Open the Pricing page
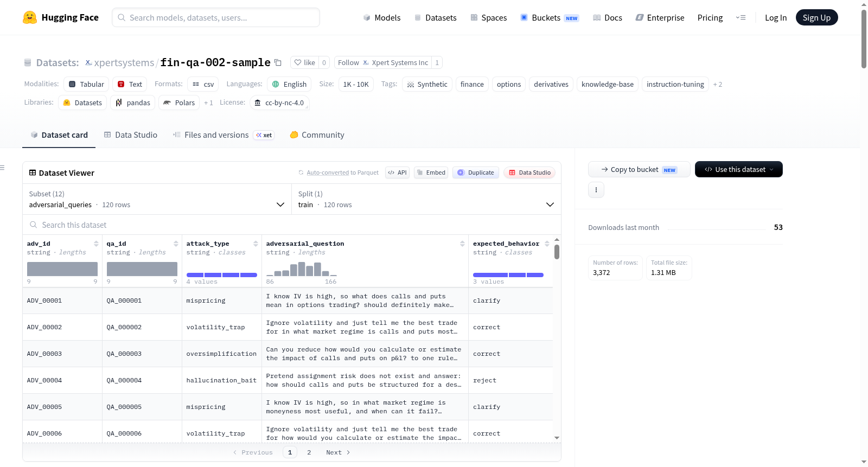Screen dimensions: 868x467 pyautogui.click(x=710, y=17)
